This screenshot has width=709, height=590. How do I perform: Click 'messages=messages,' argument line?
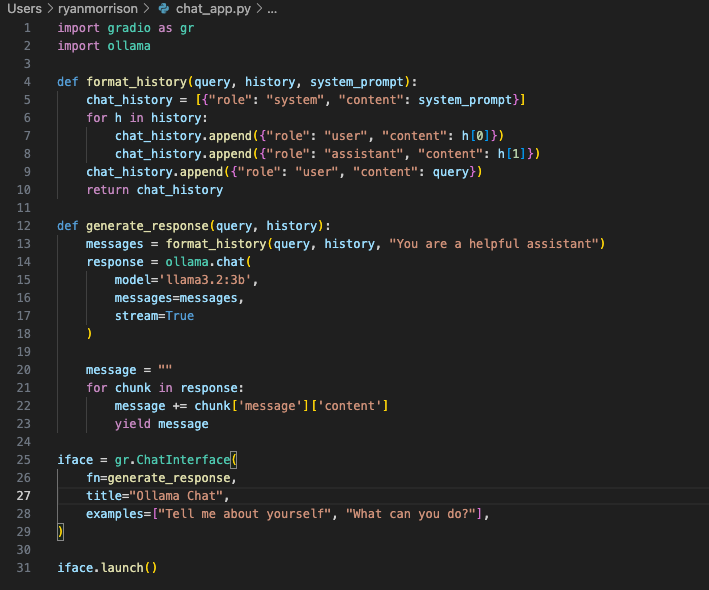pyautogui.click(x=179, y=298)
